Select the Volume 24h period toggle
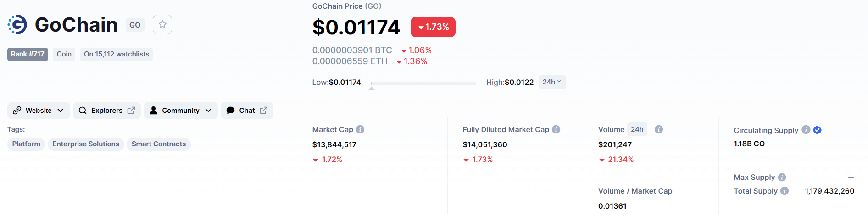 [637, 129]
